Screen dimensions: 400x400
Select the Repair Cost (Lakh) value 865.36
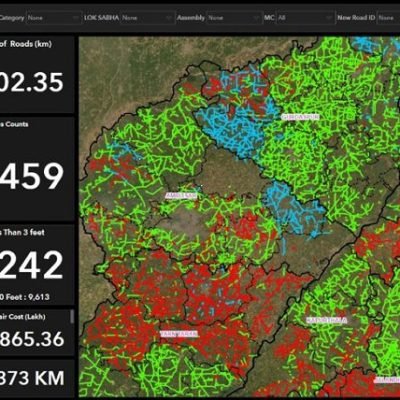(32, 339)
